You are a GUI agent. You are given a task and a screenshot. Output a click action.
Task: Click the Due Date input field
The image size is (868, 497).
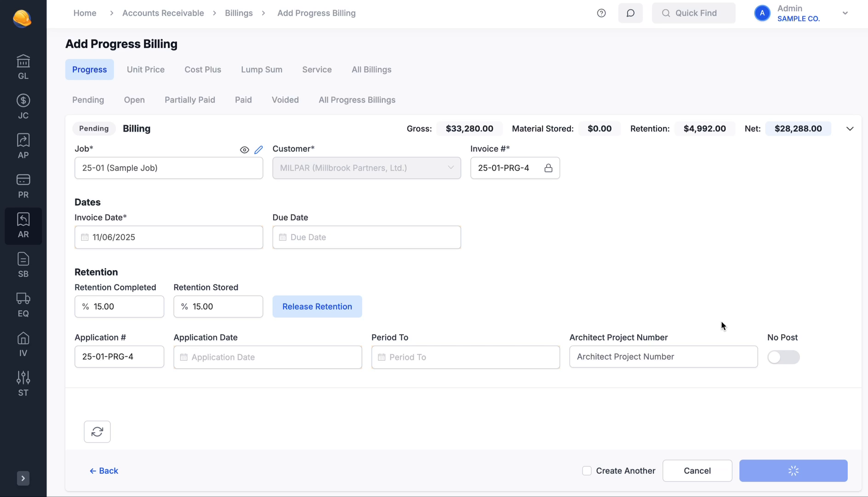(366, 237)
